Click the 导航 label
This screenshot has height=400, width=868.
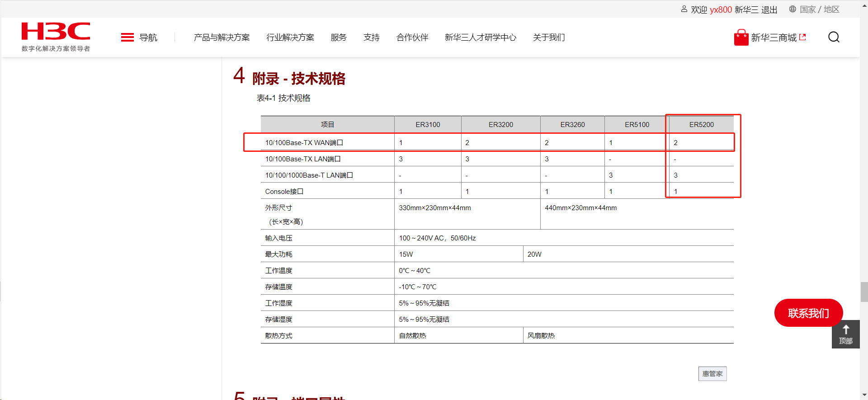click(x=148, y=38)
